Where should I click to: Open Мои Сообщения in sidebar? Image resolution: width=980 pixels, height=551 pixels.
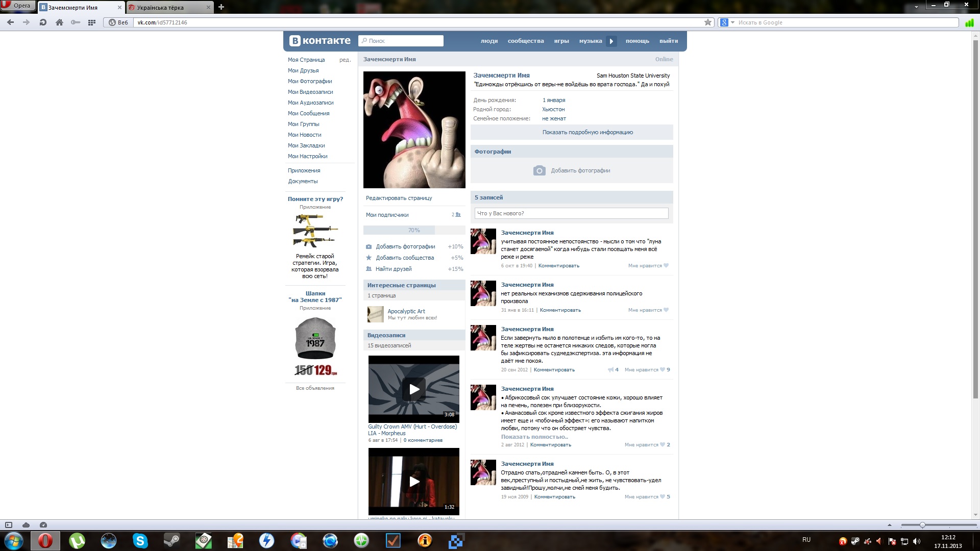point(308,113)
